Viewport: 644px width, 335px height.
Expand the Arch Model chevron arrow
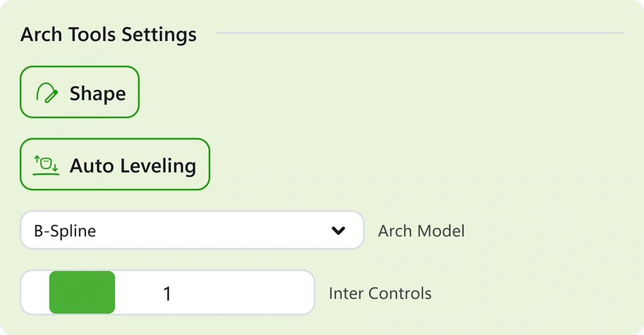(338, 231)
